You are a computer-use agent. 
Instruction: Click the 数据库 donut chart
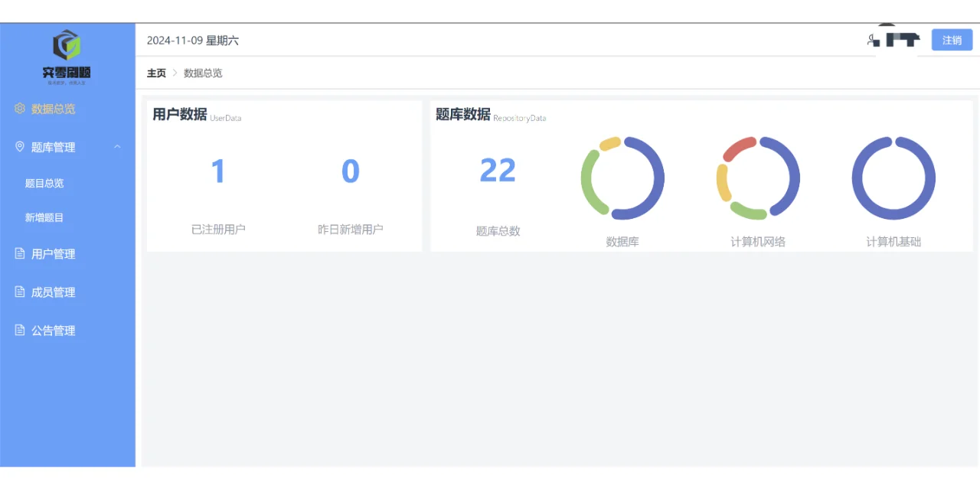623,178
